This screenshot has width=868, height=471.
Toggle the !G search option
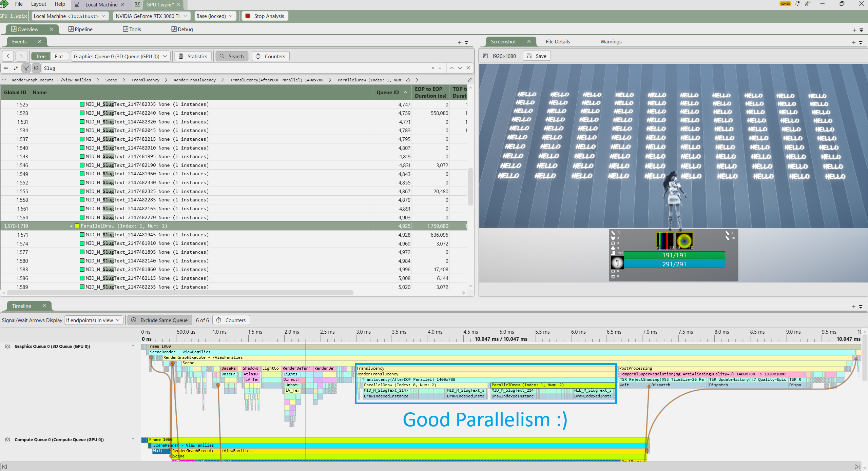click(x=36, y=68)
